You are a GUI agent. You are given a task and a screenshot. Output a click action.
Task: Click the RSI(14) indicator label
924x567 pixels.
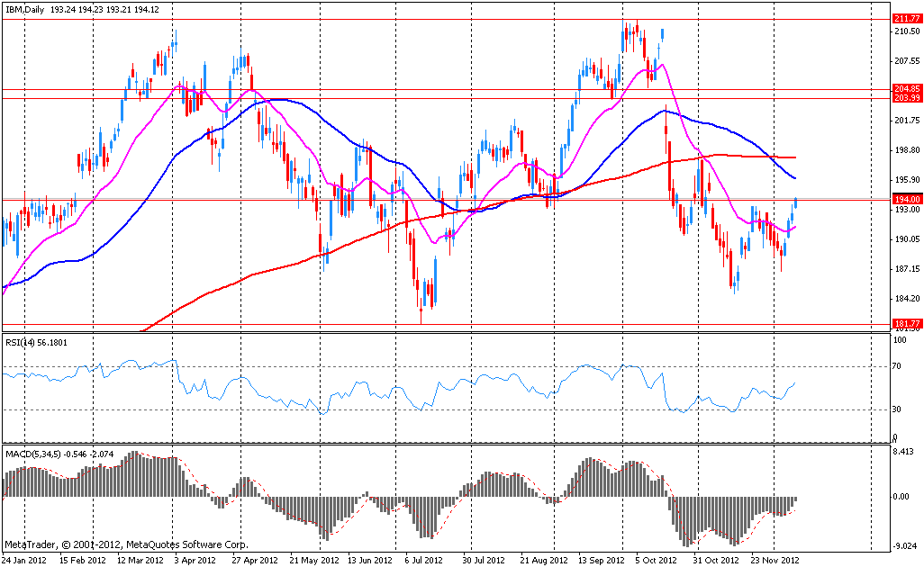24,342
